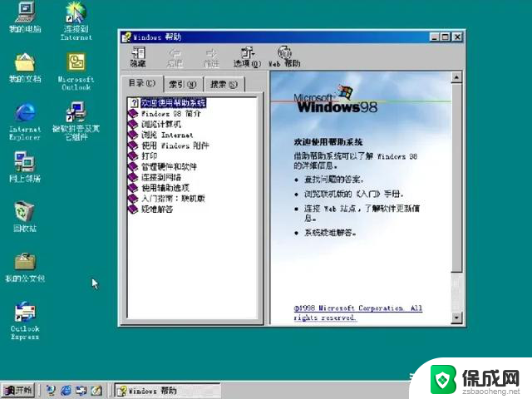This screenshot has height=399, width=532.
Task: Select the 我的文档 desktop icon
Action: click(x=25, y=68)
